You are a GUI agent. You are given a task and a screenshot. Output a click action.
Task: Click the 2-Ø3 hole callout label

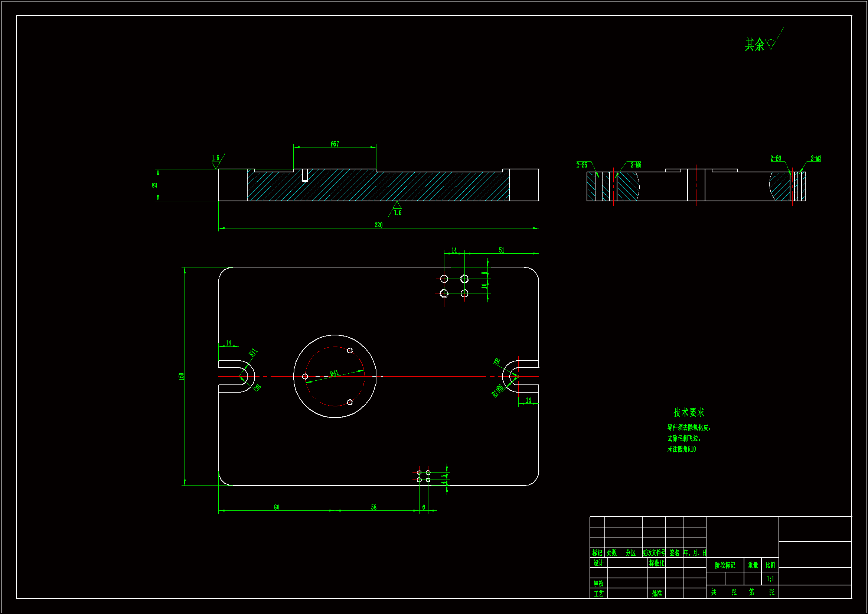tap(776, 159)
